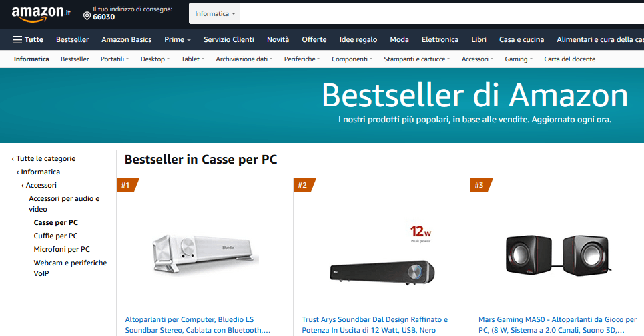Click the Amazon.it logo
Image resolution: width=644 pixels, height=336 pixels.
[x=41, y=13]
